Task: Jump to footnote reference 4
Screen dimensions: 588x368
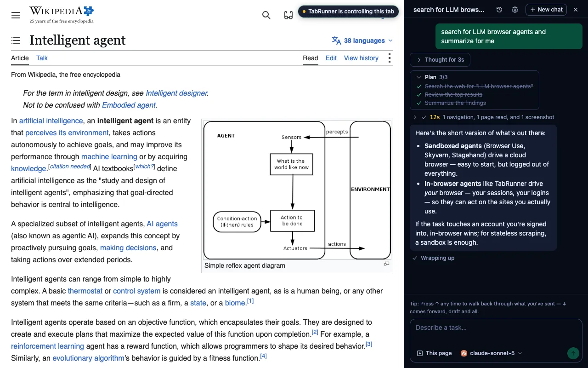Action: [263, 356]
